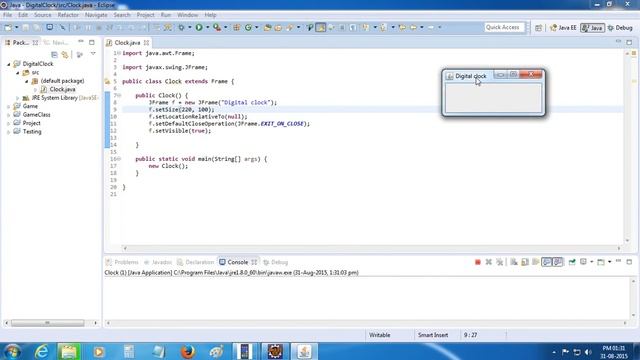Click the Java app icon in taskbar
The width and height of the screenshot is (640, 360).
[x=304, y=351]
